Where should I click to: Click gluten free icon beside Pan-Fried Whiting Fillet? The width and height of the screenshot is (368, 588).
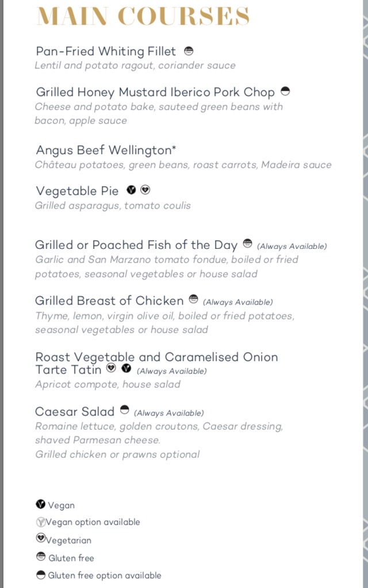tap(189, 51)
